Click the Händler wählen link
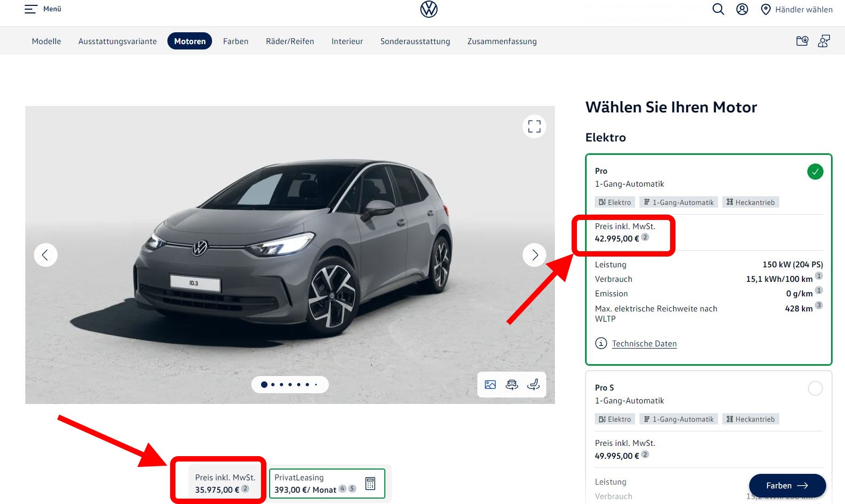This screenshot has height=504, width=845. pos(804,10)
